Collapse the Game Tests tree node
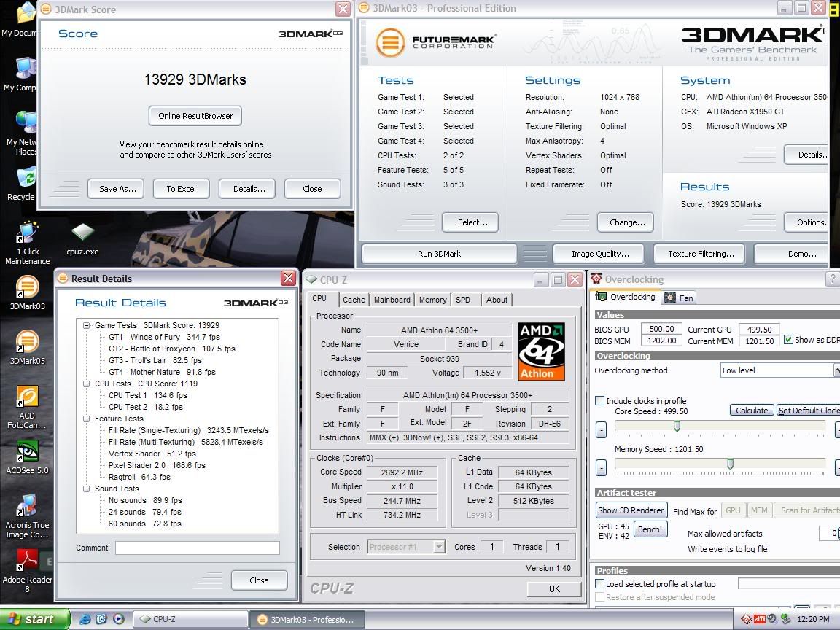 click(x=87, y=325)
